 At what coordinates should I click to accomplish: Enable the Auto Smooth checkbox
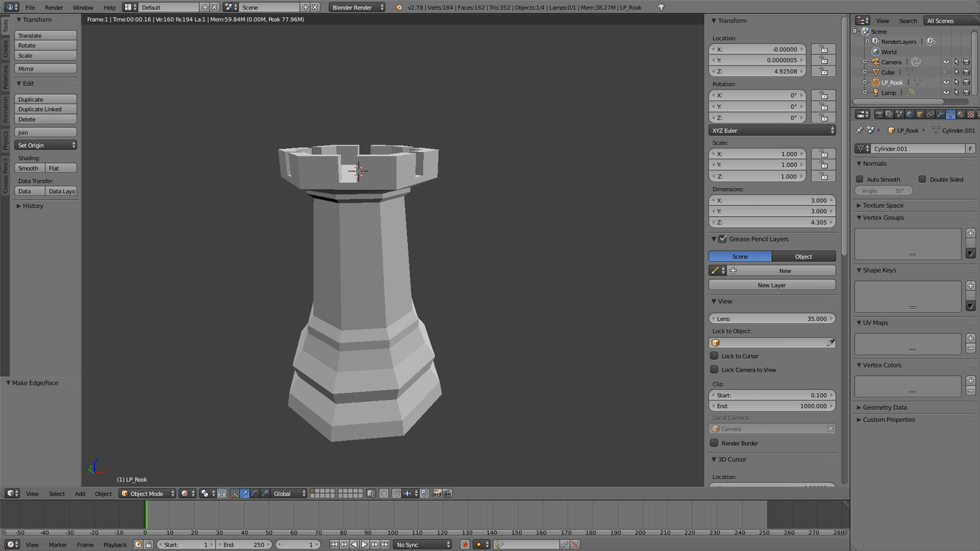859,179
